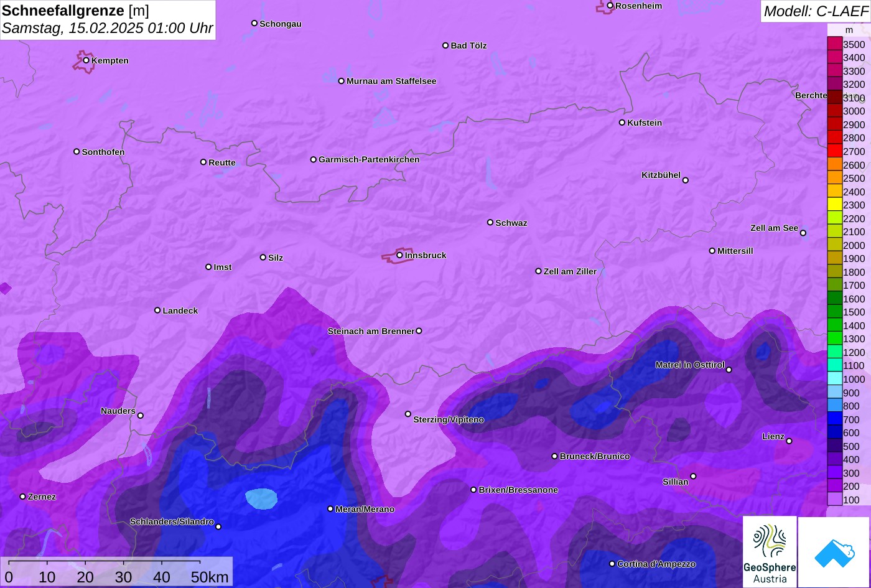Click the Brixen/Bressanone label
This screenshot has width=871, height=588.
[518, 490]
